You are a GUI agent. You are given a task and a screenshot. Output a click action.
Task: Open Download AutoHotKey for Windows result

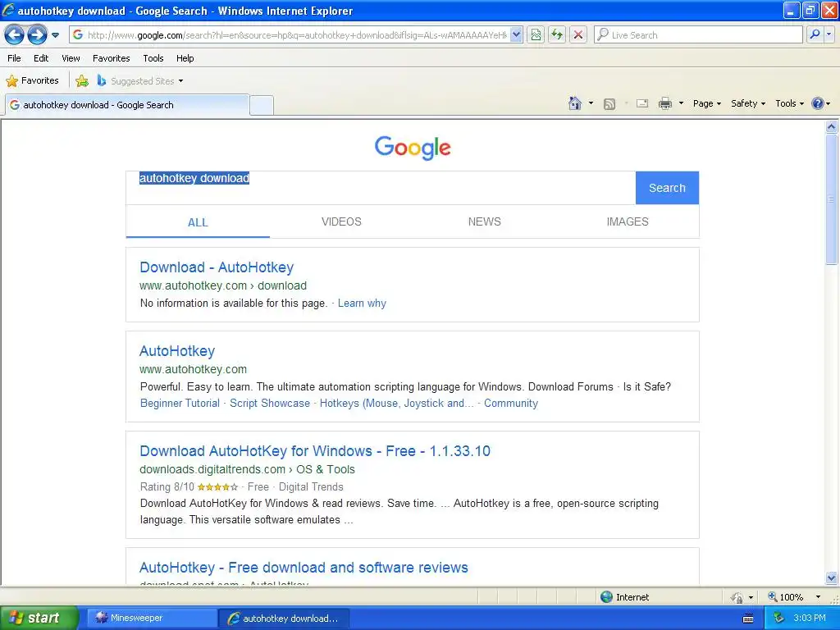click(x=314, y=451)
